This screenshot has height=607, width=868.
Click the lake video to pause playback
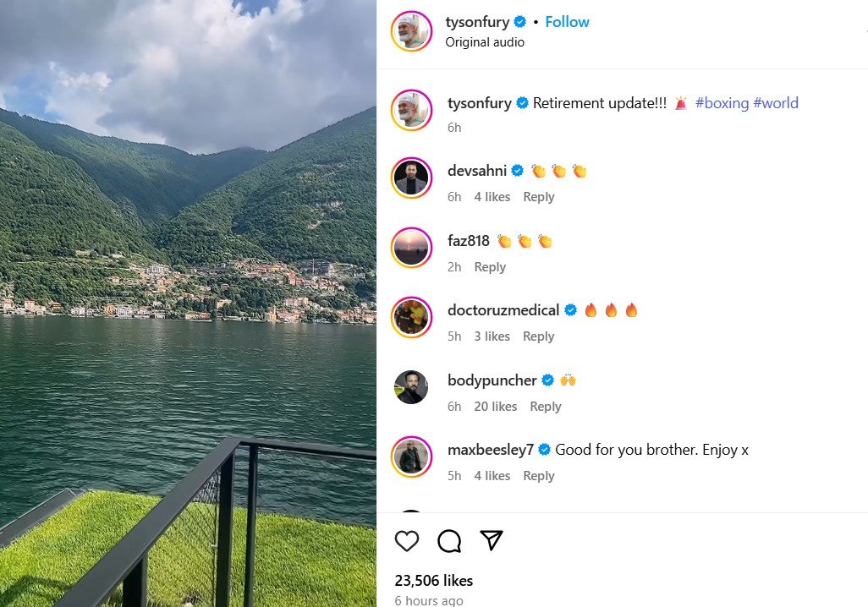tap(188, 303)
